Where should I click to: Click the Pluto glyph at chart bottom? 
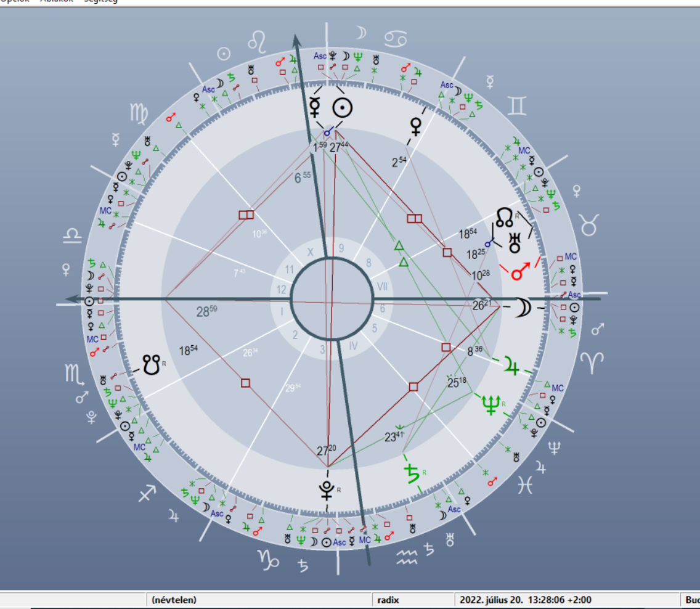point(326,491)
